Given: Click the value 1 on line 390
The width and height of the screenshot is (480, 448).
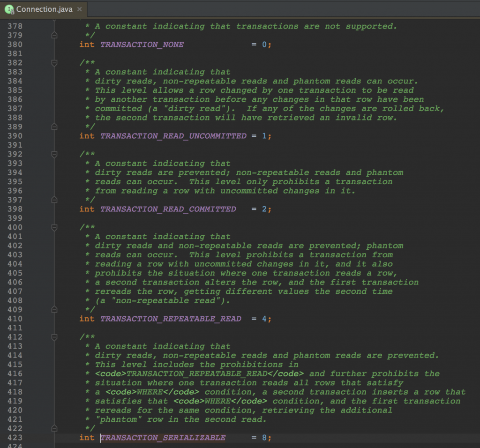Looking at the screenshot, I should point(264,136).
